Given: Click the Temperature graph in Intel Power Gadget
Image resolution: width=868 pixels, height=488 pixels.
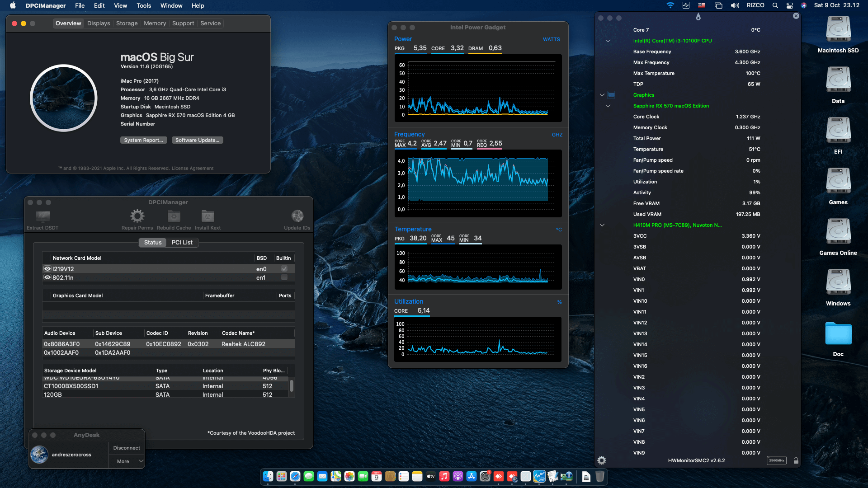Looking at the screenshot, I should pos(478,267).
